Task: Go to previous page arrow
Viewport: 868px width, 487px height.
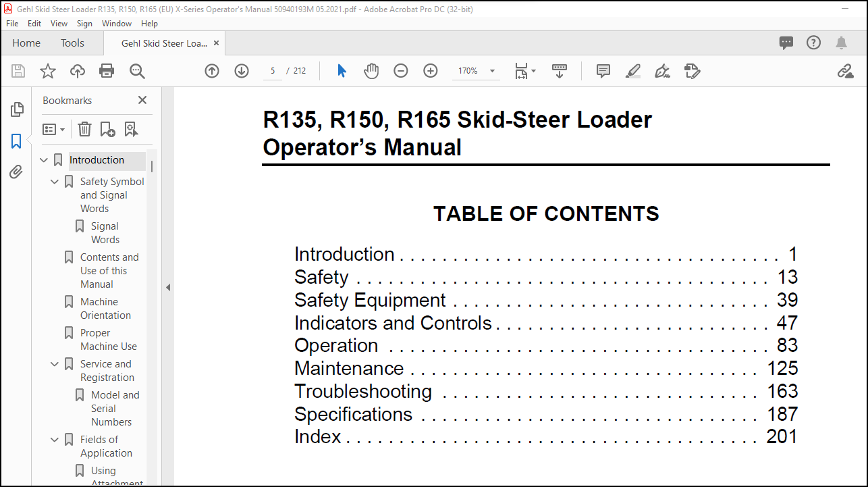Action: click(212, 71)
